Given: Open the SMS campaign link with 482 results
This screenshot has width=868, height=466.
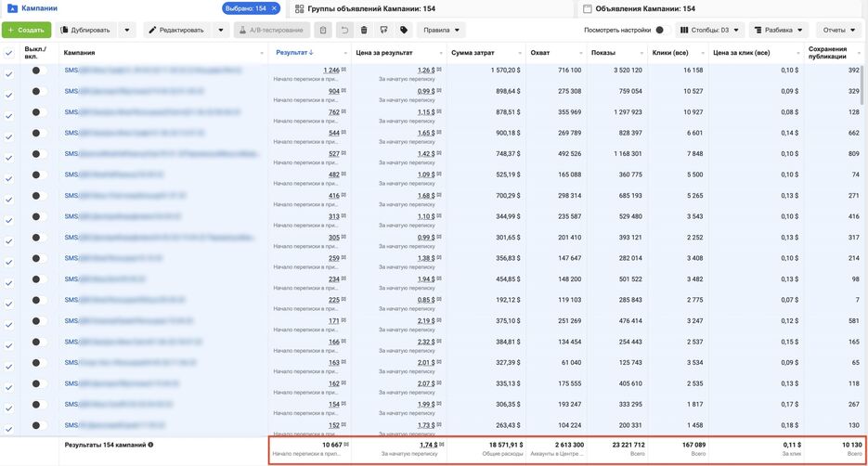Looking at the screenshot, I should (x=114, y=175).
